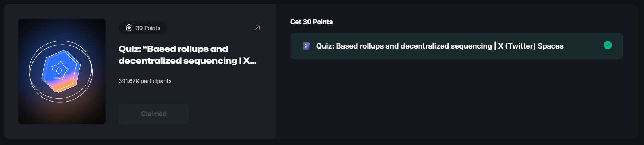Image resolution: width=644 pixels, height=145 pixels.
Task: Click the green completed checkmark icon
Action: click(x=608, y=45)
